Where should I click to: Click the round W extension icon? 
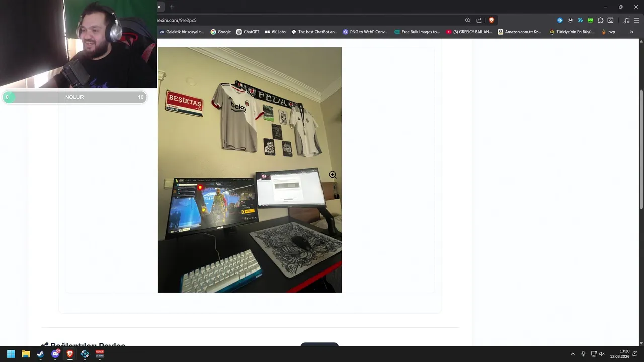(570, 20)
